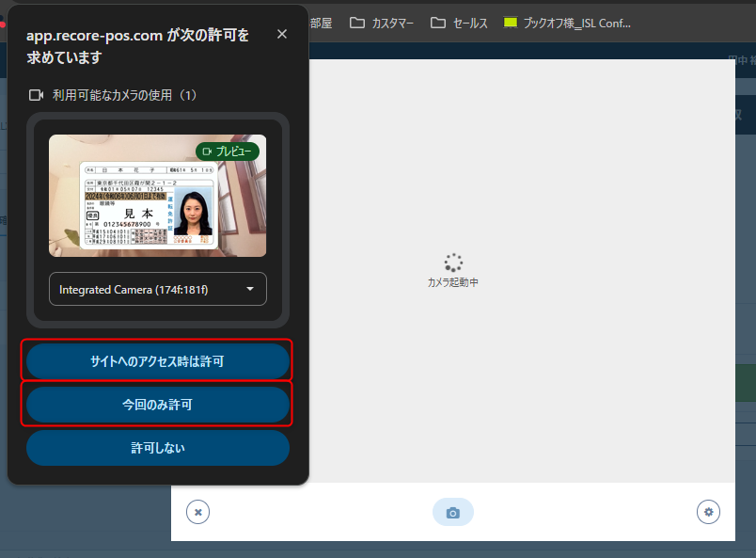Viewport: 756px width, 558px height.
Task: Open camera settings gear icon
Action: [708, 512]
